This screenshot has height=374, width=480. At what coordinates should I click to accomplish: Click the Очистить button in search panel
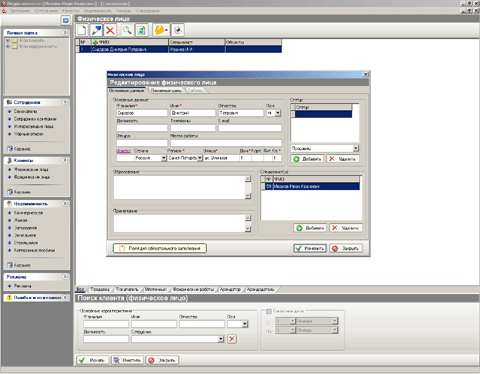point(127,360)
